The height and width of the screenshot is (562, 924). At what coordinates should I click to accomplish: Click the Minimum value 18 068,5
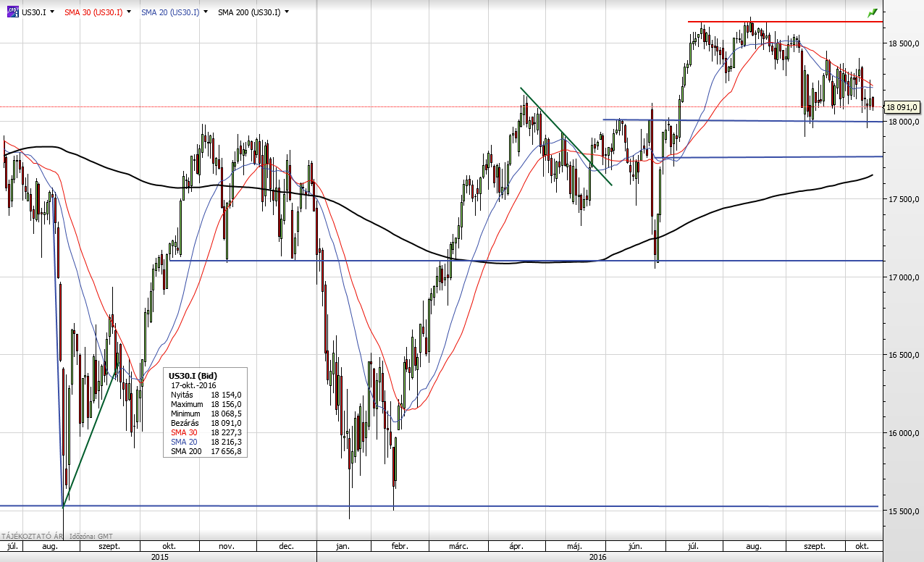pyautogui.click(x=226, y=414)
